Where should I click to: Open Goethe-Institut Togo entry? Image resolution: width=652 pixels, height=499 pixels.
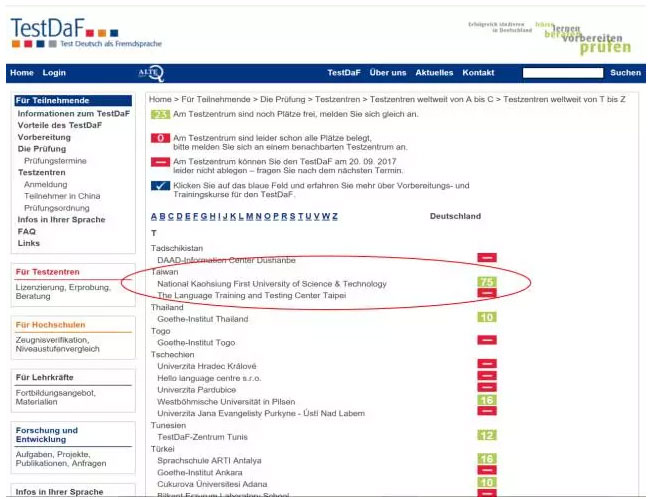tap(196, 343)
